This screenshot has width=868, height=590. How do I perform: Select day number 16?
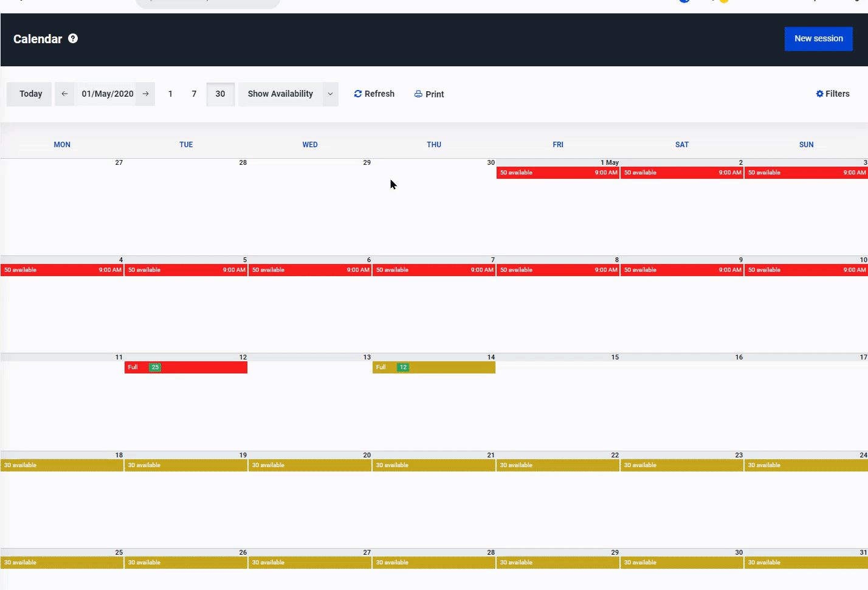click(x=739, y=358)
